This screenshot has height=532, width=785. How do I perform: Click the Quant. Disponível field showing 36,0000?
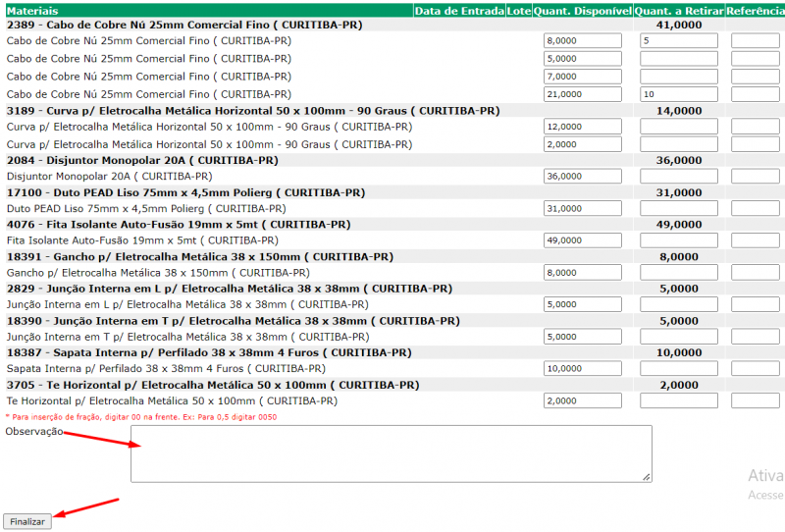click(x=582, y=177)
